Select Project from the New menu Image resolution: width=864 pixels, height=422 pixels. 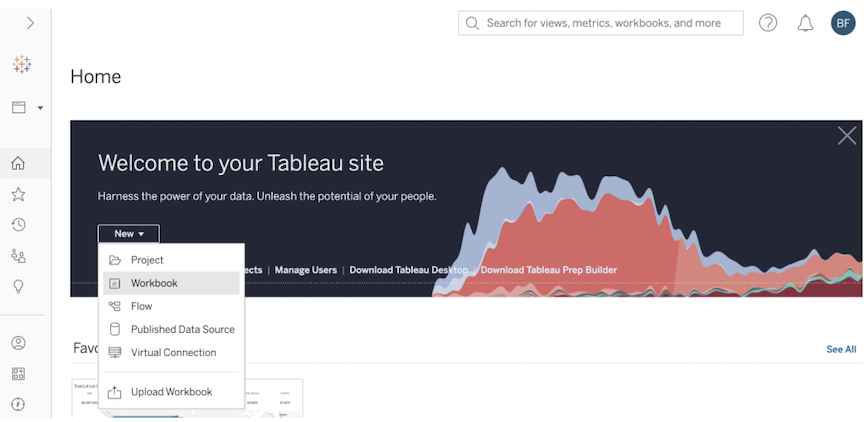[146, 260]
